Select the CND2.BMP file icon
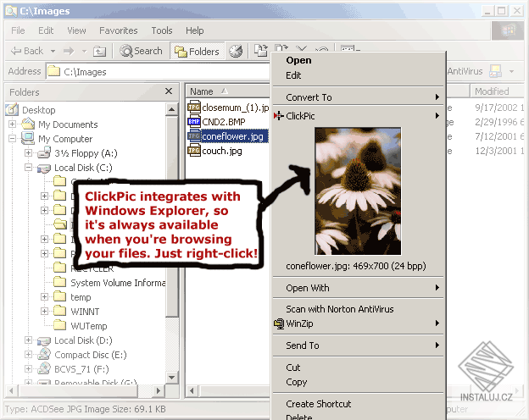Screen dimensions: 529x420 coord(194,122)
